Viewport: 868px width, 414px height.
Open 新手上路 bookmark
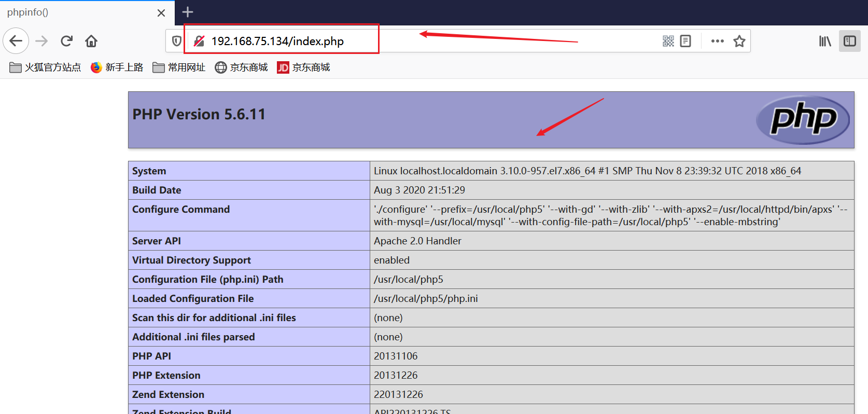click(117, 67)
